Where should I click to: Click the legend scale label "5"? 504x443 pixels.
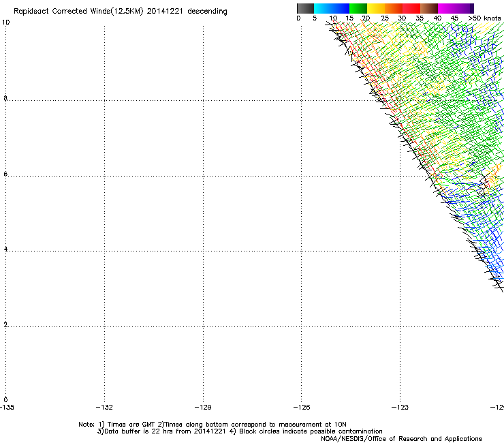coord(315,18)
